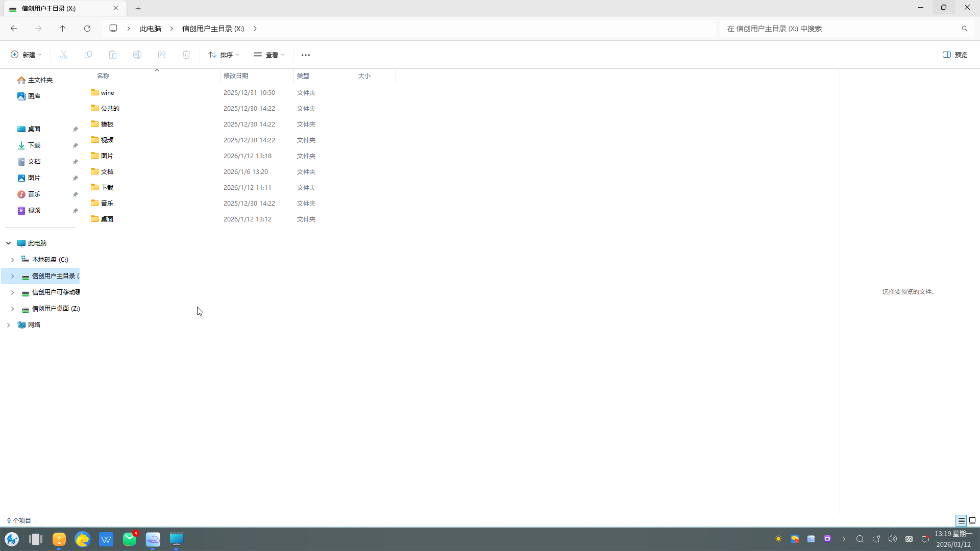The width and height of the screenshot is (980, 551).
Task: Open the 排序 sort dropdown
Action: 223,55
